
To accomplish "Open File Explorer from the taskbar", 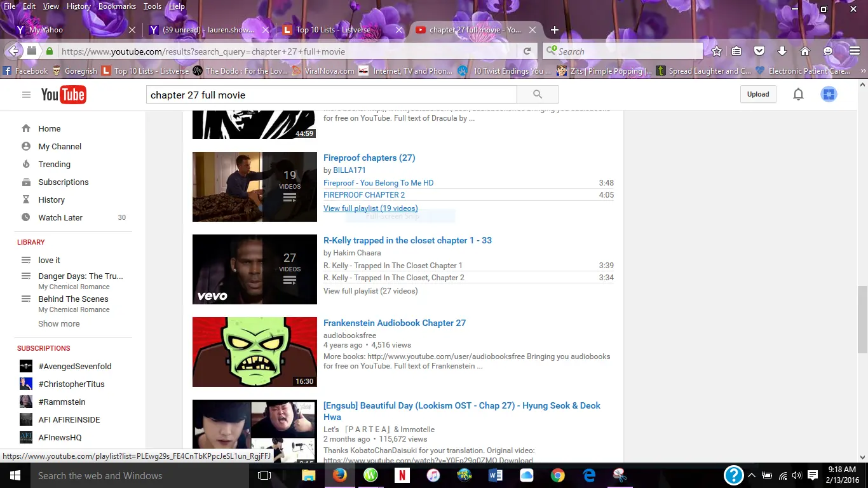I will 308,475.
